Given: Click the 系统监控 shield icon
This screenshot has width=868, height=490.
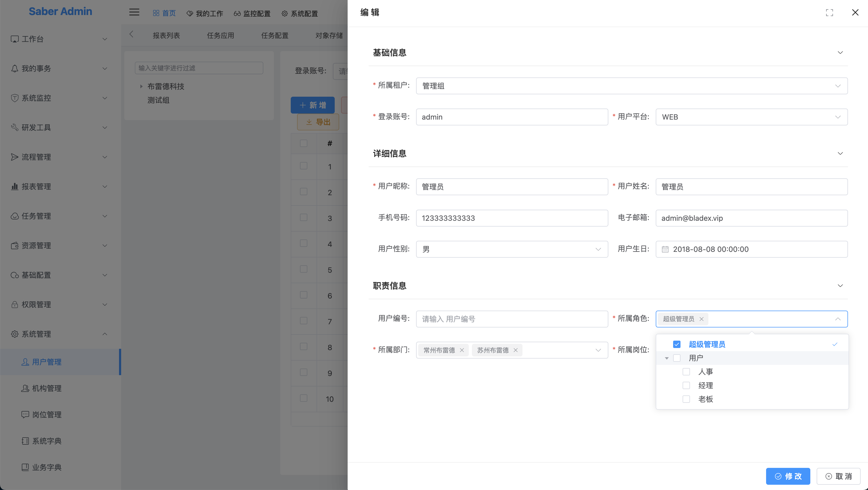Looking at the screenshot, I should coord(14,98).
